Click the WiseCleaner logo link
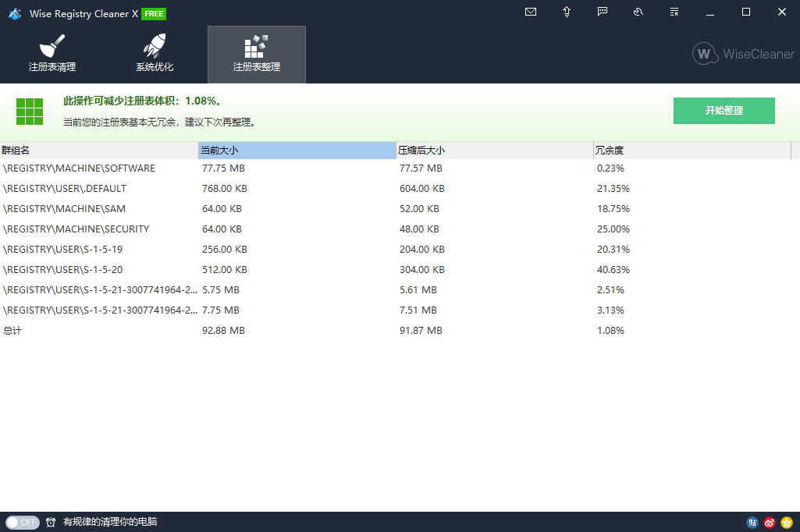Viewport: 800px width, 532px height. (x=743, y=54)
